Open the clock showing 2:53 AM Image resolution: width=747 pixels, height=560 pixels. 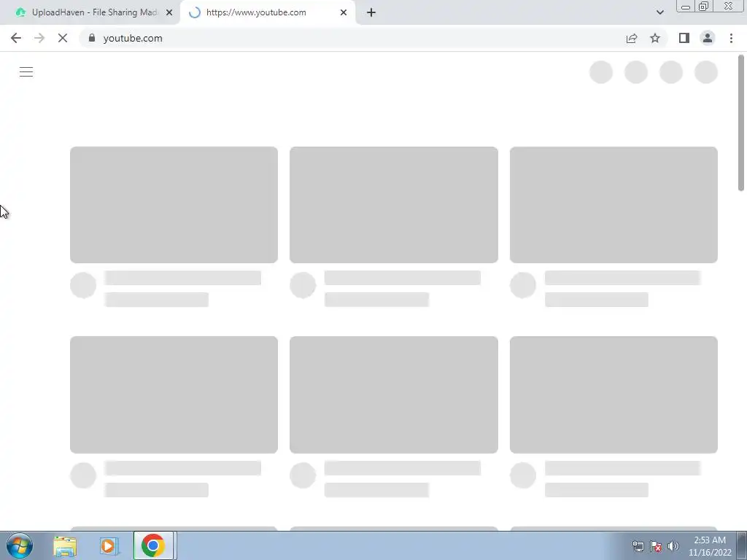710,546
